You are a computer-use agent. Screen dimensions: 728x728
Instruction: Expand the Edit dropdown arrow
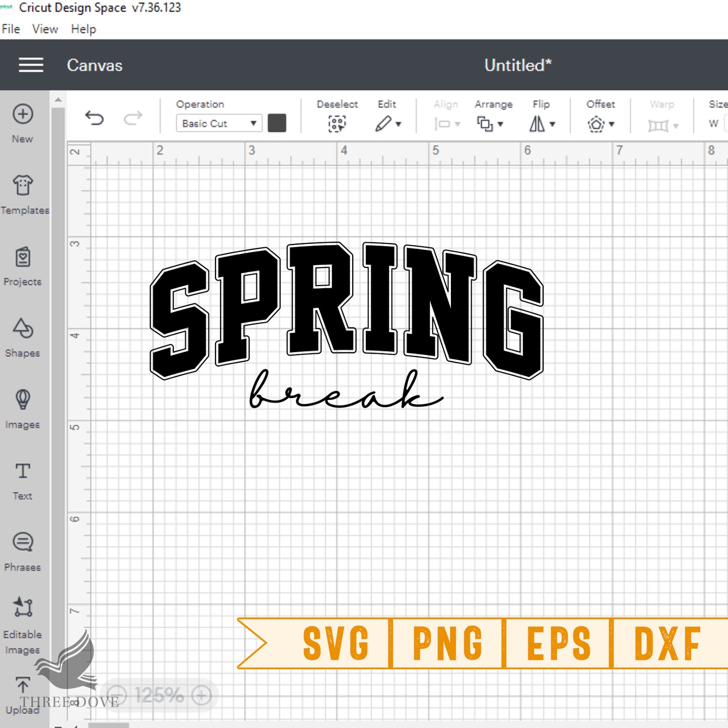399,124
